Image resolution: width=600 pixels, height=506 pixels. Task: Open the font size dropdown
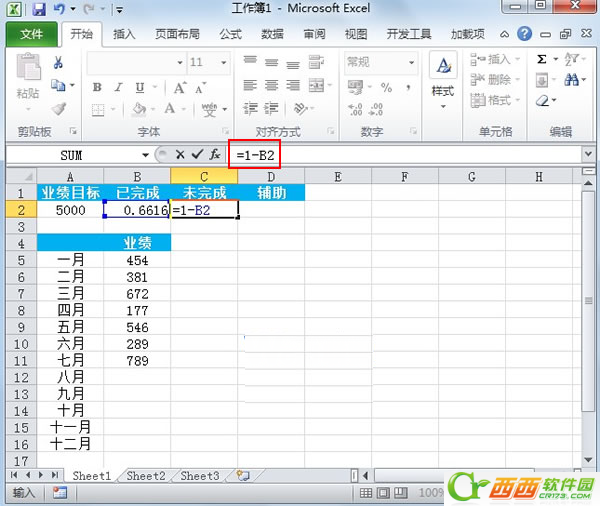tap(223, 62)
